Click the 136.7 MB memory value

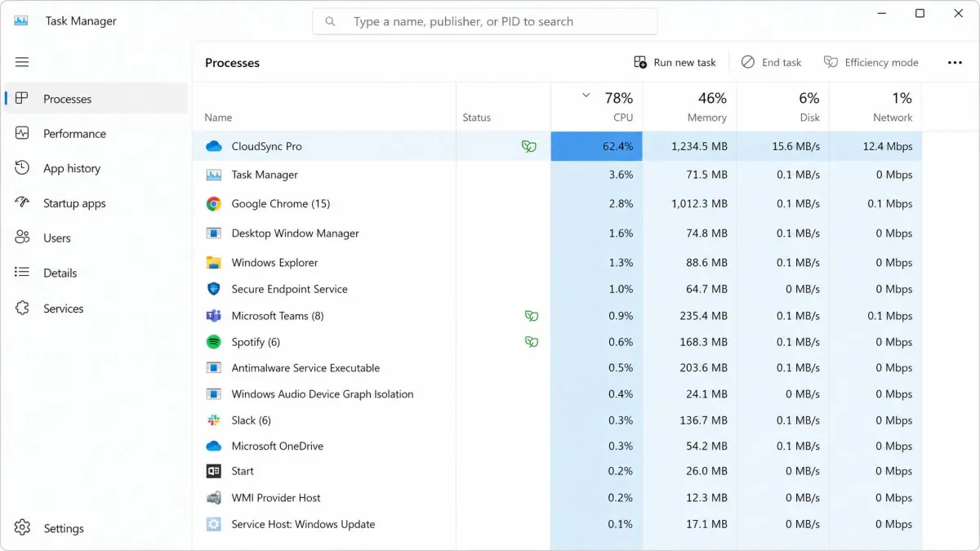pos(703,420)
